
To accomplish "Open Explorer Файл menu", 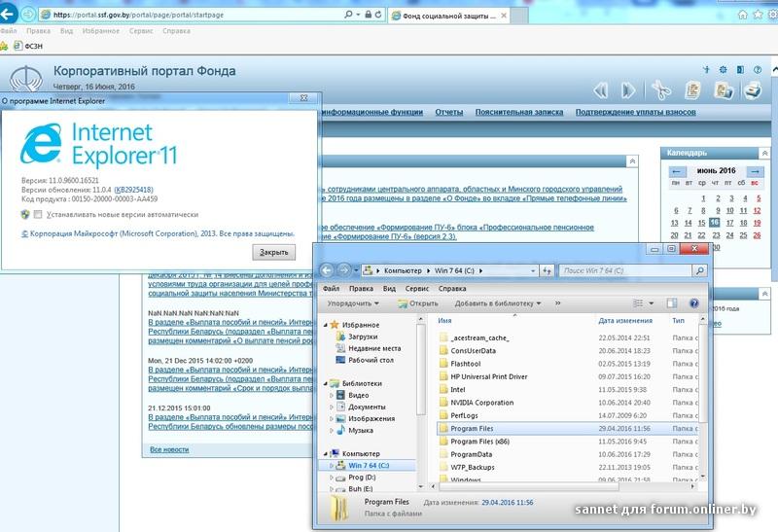I will coord(331,288).
